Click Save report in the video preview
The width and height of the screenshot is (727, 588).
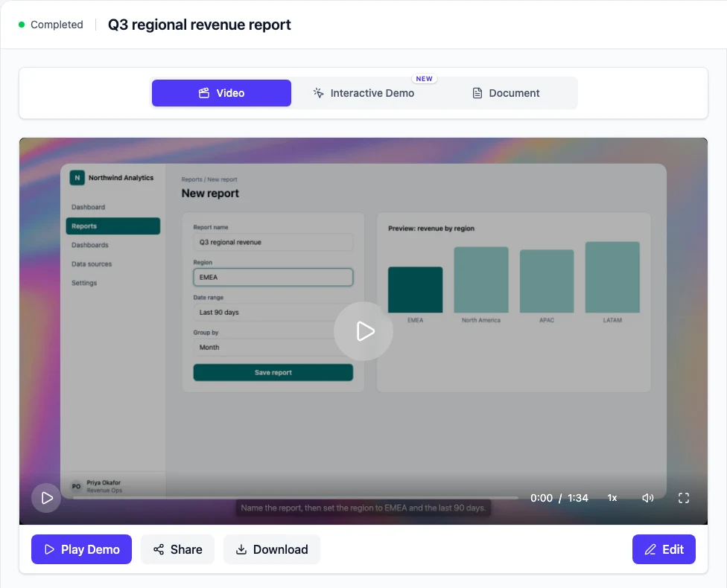pyautogui.click(x=273, y=373)
